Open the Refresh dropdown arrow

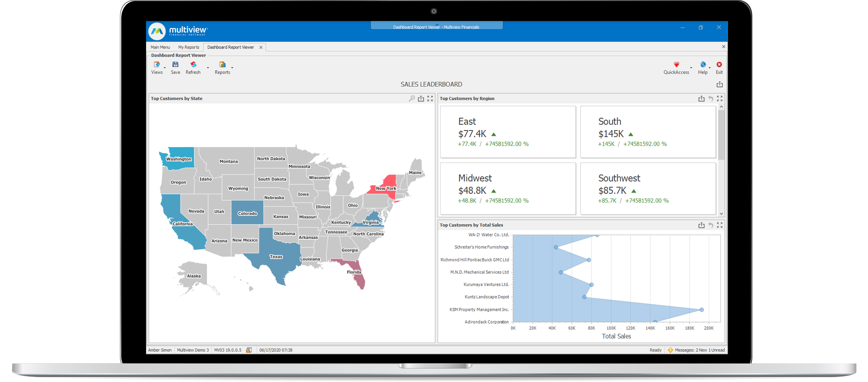pos(207,68)
